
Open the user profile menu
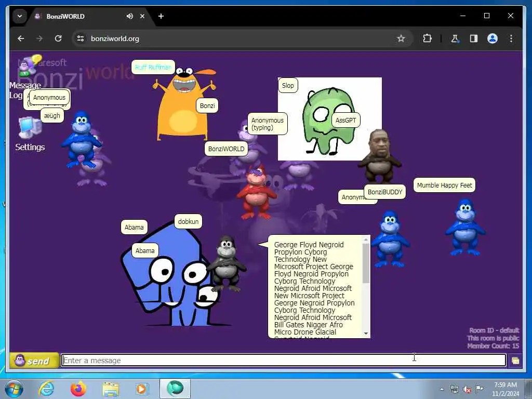[x=493, y=38]
